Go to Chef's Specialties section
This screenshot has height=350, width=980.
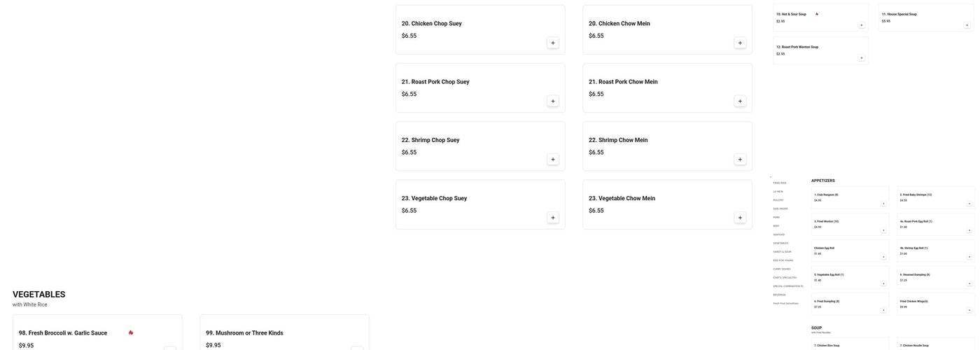[785, 277]
